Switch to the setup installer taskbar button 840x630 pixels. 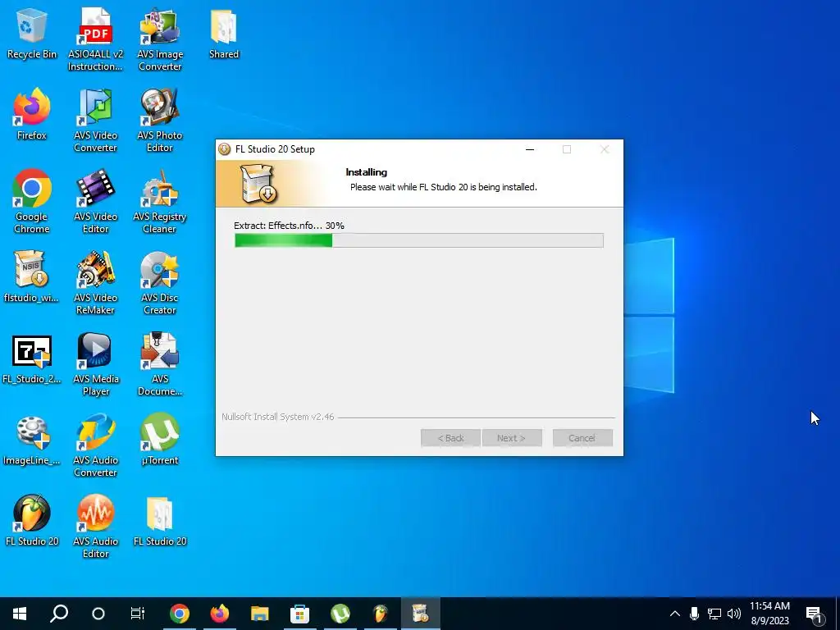(x=421, y=614)
